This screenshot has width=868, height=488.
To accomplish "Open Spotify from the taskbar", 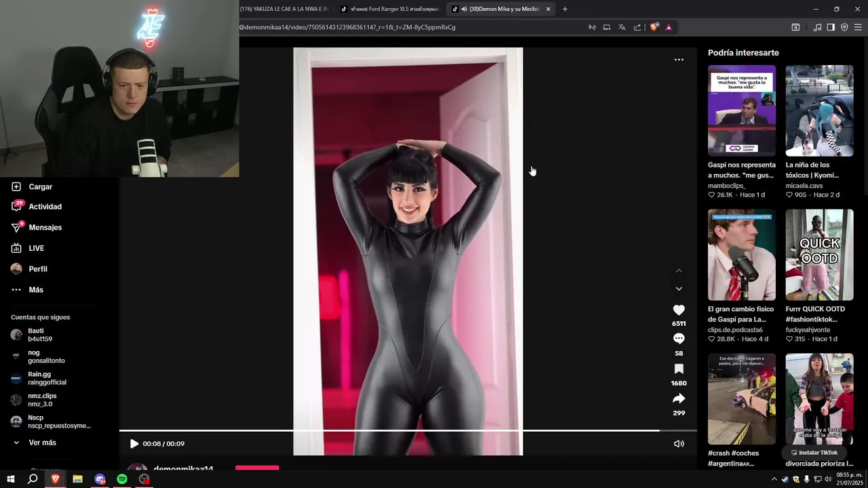I will [122, 479].
